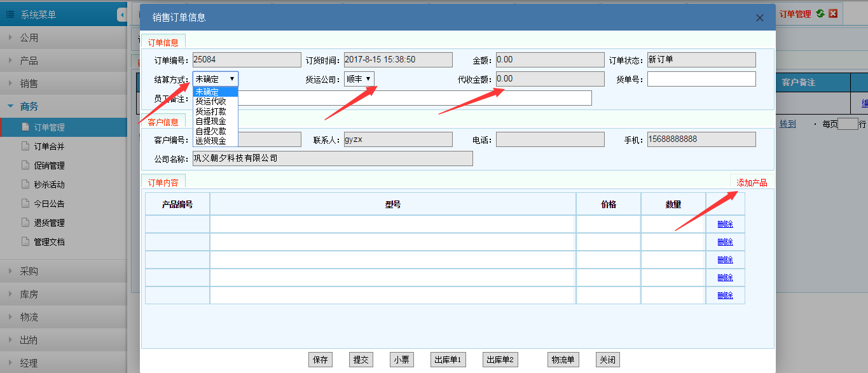Click the 小票 button
This screenshot has width=868, height=373.
tap(401, 360)
